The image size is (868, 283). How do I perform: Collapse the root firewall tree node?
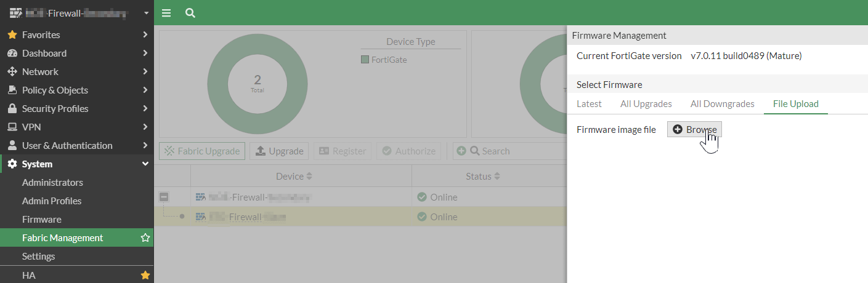tap(164, 197)
